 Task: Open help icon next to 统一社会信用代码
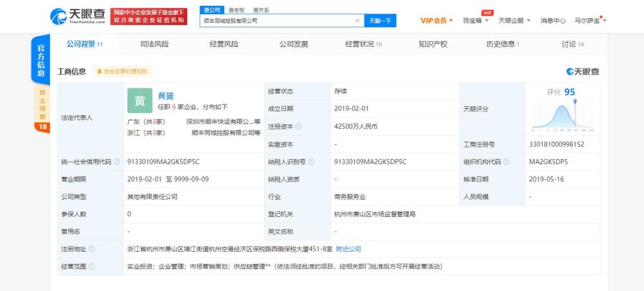(x=117, y=162)
